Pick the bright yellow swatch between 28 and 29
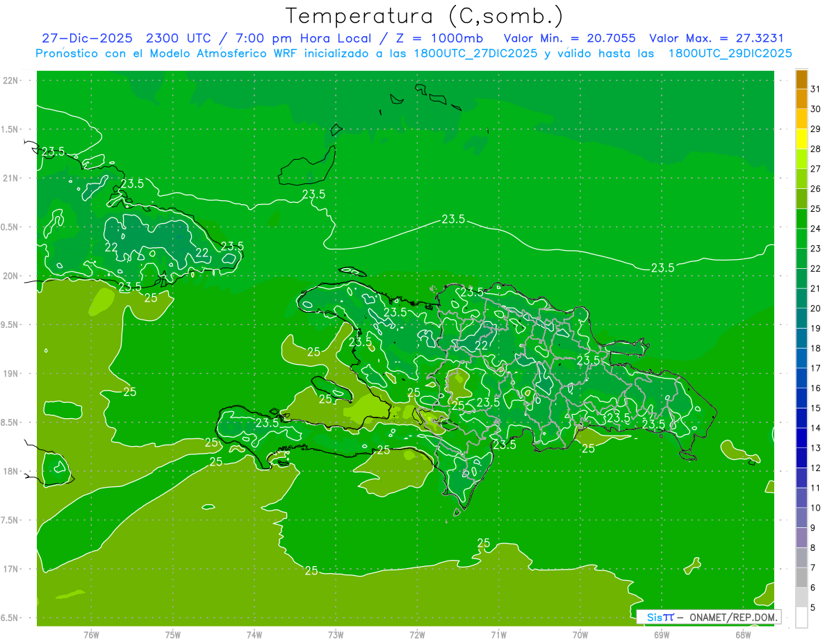Screen dimensions: 834x644 [x=801, y=139]
